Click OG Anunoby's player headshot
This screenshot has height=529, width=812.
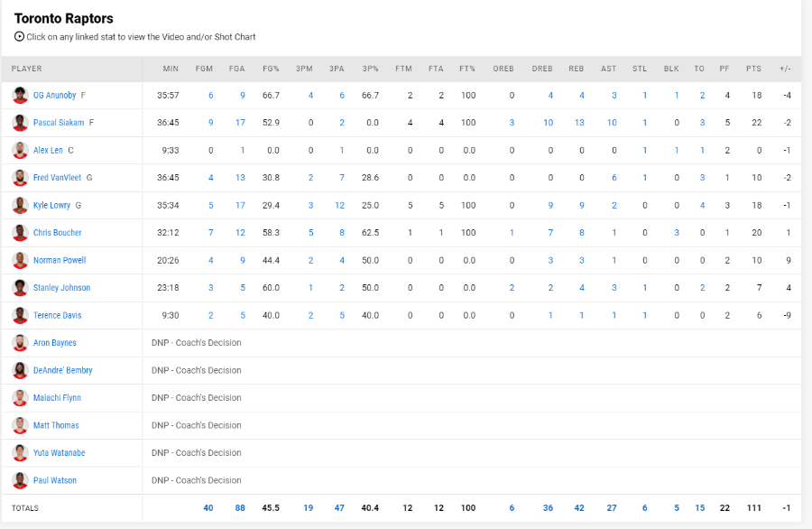click(x=20, y=96)
